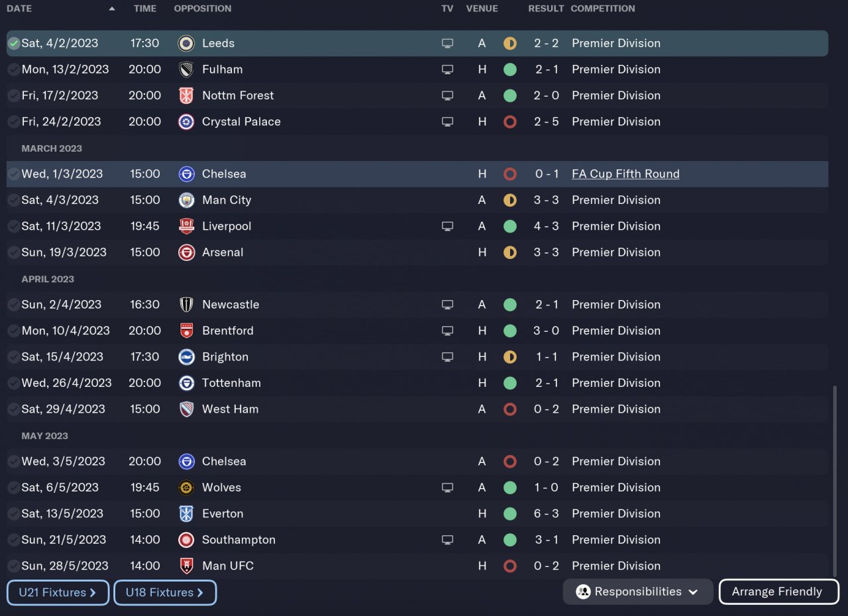
Task: Toggle the checkmark for the Leeds fixture
Action: coord(13,44)
